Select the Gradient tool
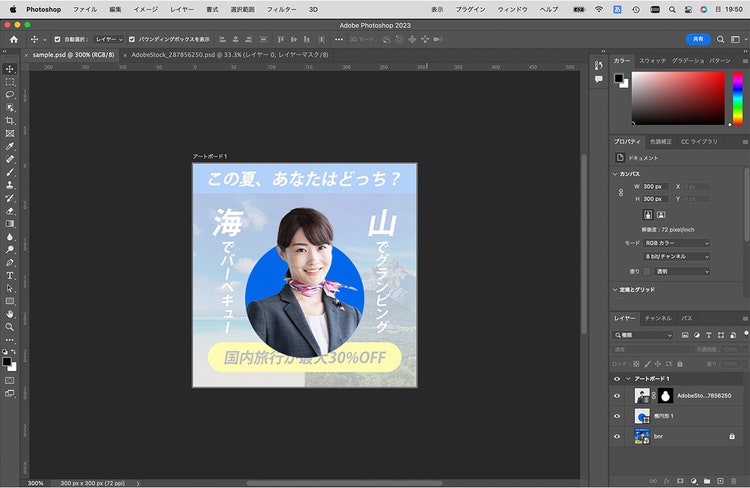This screenshot has height=488, width=750. click(10, 224)
